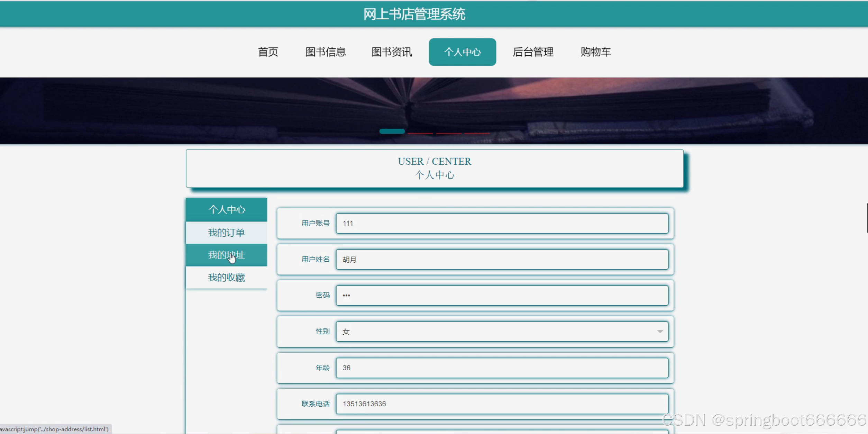The image size is (868, 434).
Task: Open 我的收藏 in the sidebar
Action: [227, 278]
